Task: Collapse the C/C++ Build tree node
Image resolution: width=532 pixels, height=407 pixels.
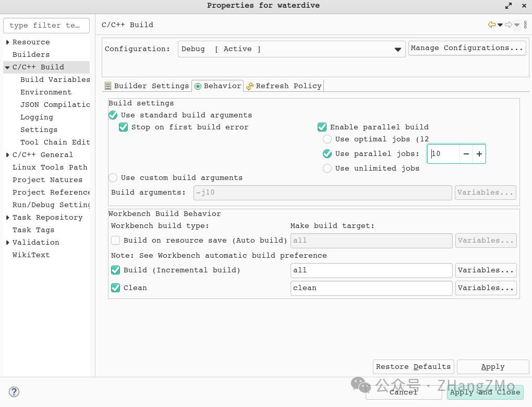Action: 7,67
